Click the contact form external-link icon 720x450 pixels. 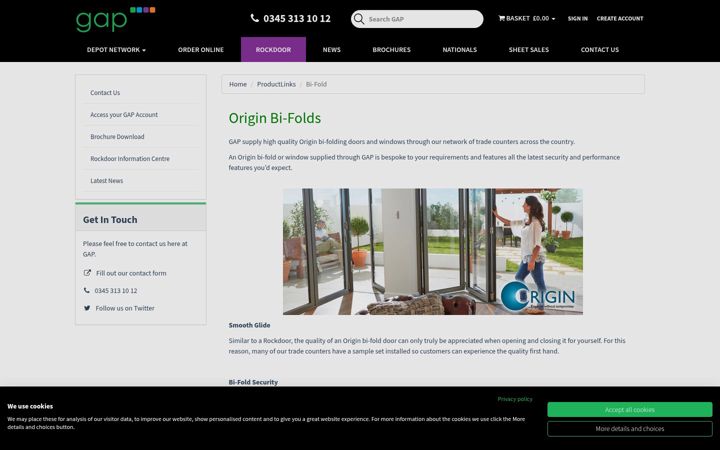(x=87, y=273)
